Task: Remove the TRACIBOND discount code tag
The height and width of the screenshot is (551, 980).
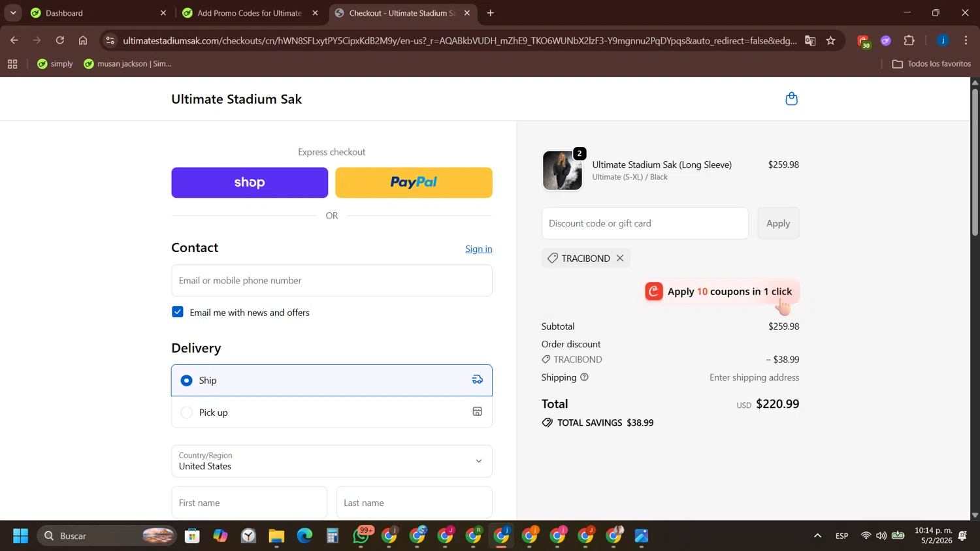Action: 620,258
